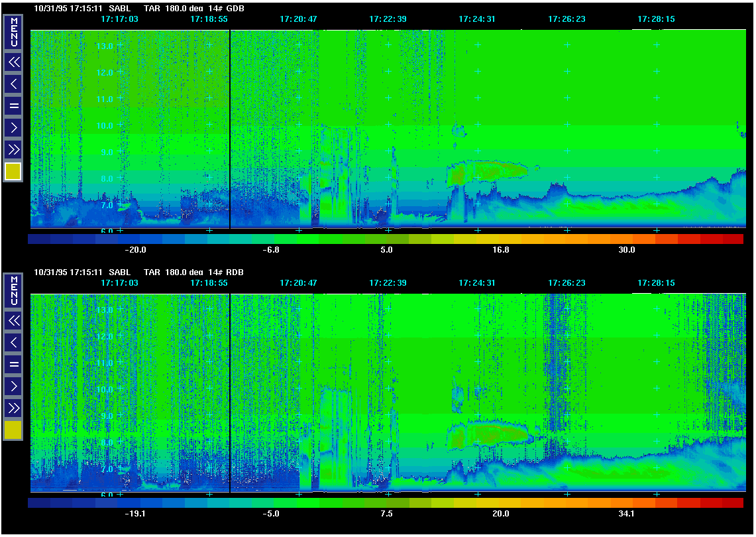Step forward with bottom panel's single-right arrow
Image resolution: width=756 pixels, height=537 pixels.
13,385
